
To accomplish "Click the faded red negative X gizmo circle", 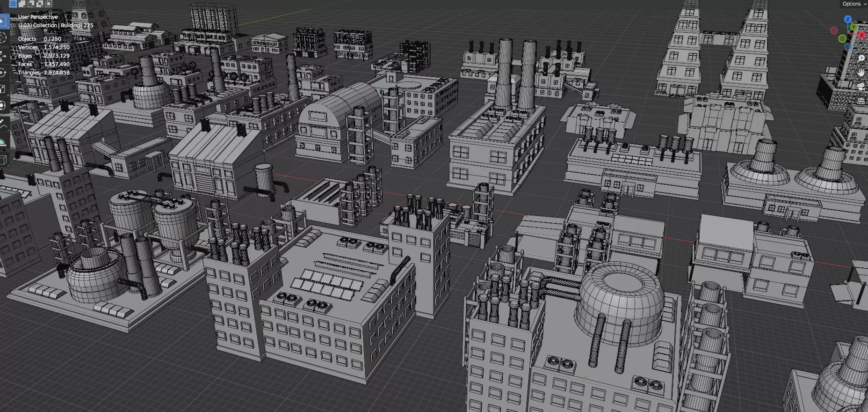I will pos(834,30).
